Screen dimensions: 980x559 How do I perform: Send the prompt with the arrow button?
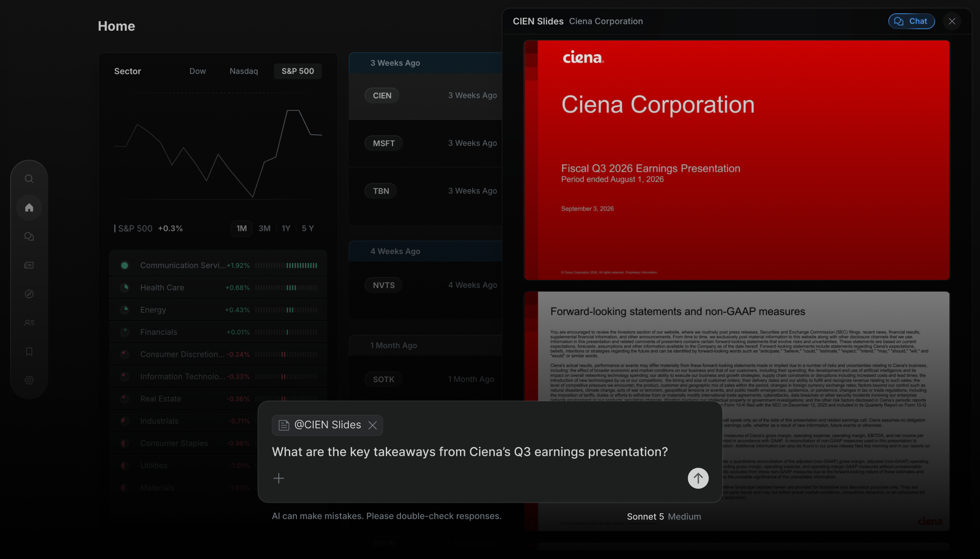[698, 478]
